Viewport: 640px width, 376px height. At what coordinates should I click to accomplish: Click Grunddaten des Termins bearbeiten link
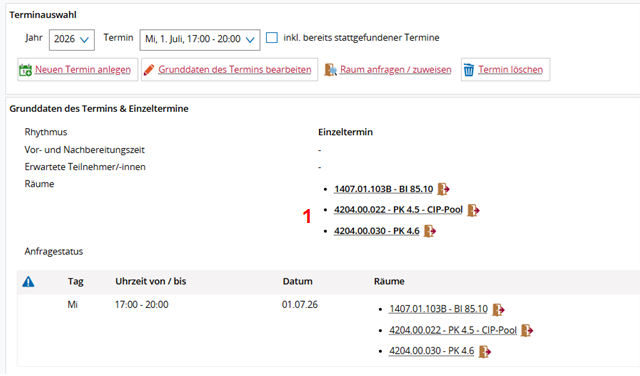235,70
